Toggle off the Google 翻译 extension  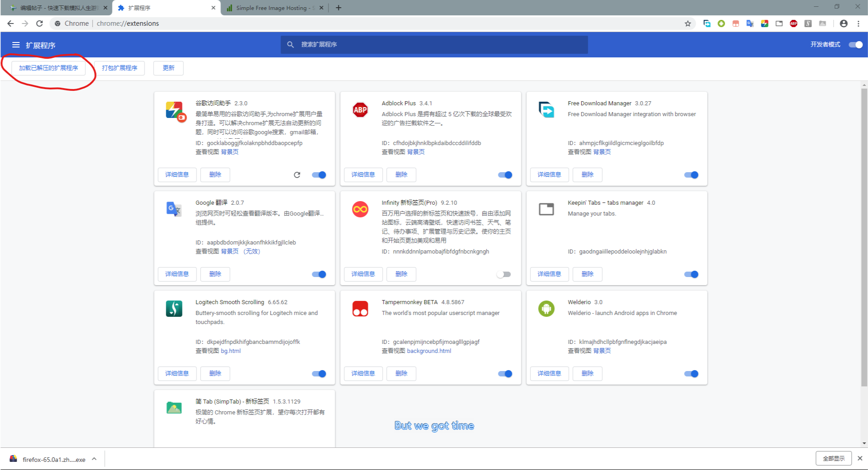[319, 274]
